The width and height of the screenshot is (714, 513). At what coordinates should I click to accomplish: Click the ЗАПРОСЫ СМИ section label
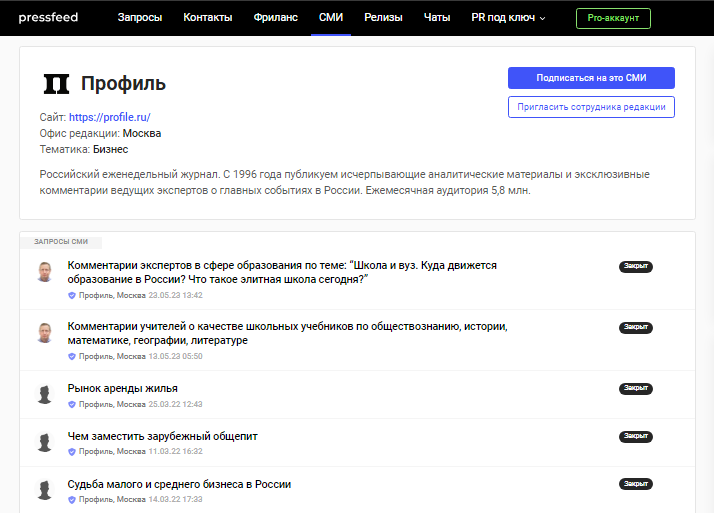61,242
